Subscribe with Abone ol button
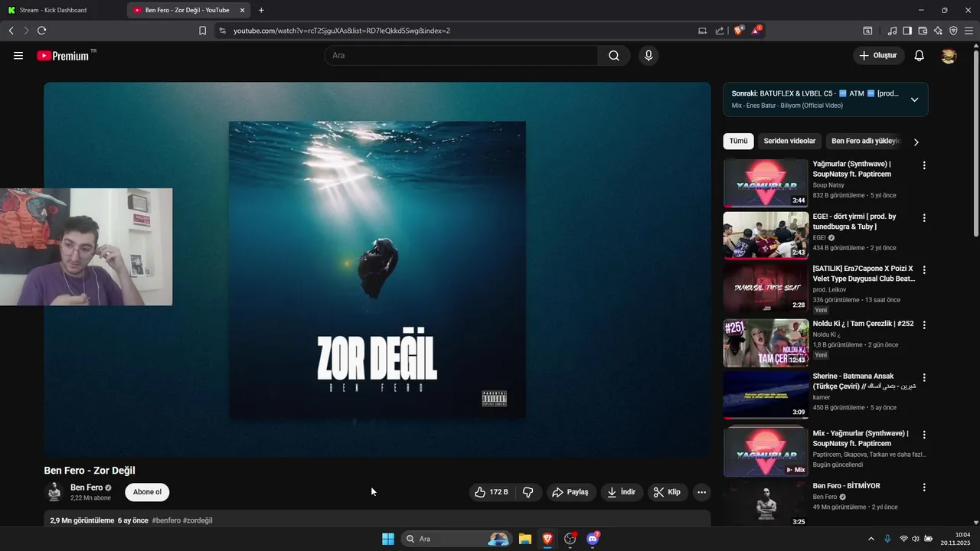The height and width of the screenshot is (551, 980). point(147,492)
